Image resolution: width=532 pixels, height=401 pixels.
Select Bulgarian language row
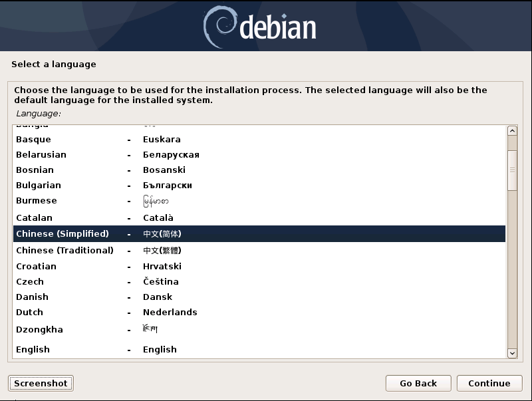click(x=259, y=186)
